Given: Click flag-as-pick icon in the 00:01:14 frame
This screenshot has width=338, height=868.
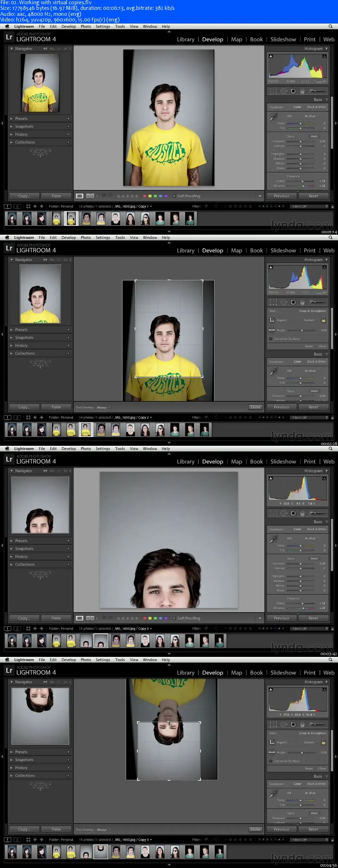Looking at the screenshot, I should pyautogui.click(x=104, y=196).
